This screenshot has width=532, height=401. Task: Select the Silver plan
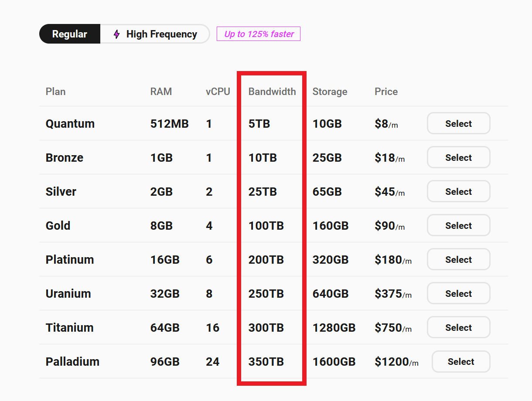(x=458, y=191)
